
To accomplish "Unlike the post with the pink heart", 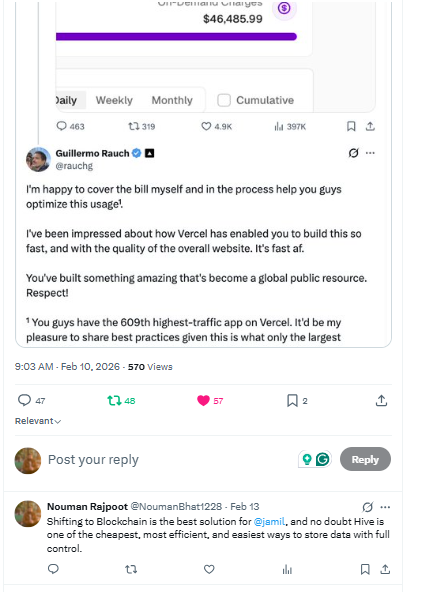I will tap(203, 400).
